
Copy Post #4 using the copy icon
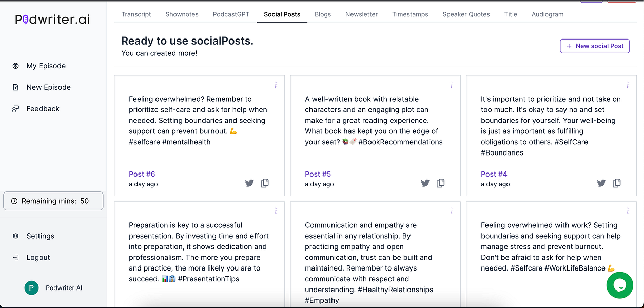coord(617,183)
